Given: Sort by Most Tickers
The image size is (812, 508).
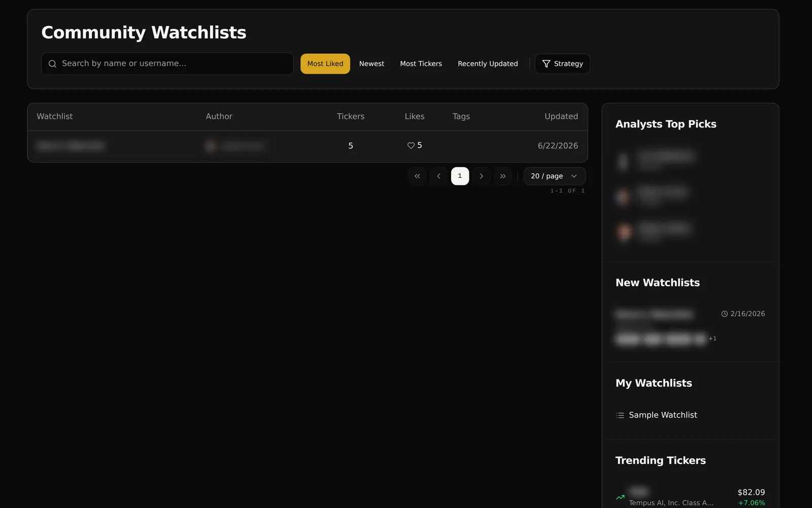Looking at the screenshot, I should [421, 64].
